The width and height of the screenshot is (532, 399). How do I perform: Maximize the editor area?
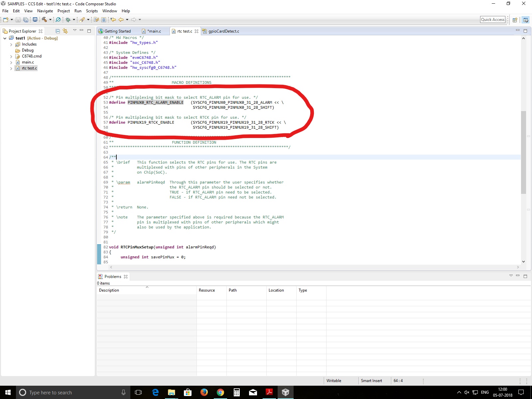pyautogui.click(x=525, y=31)
